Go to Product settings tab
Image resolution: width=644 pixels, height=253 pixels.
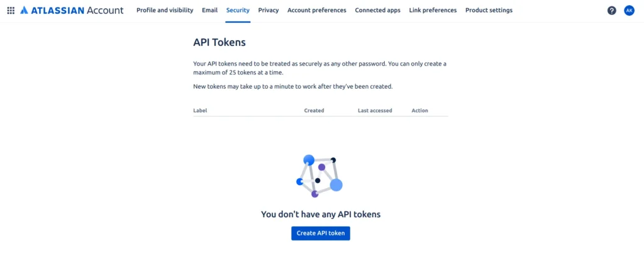pyautogui.click(x=489, y=11)
